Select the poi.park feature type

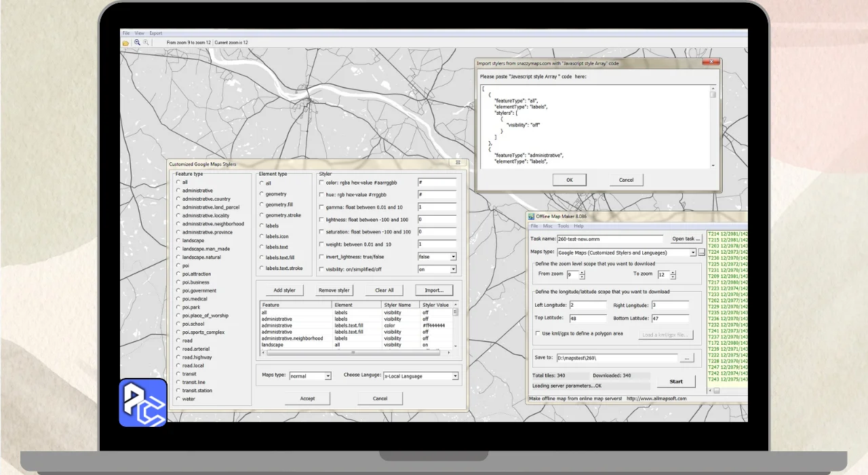pyautogui.click(x=178, y=307)
